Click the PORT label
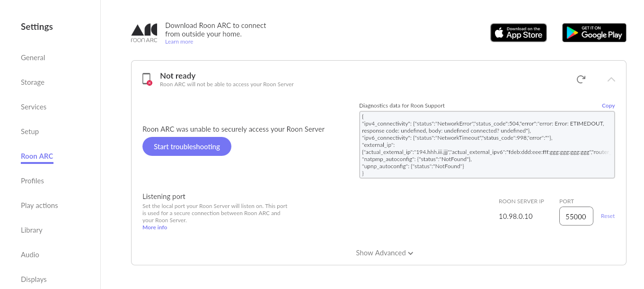The width and height of the screenshot is (644, 289). click(x=566, y=201)
